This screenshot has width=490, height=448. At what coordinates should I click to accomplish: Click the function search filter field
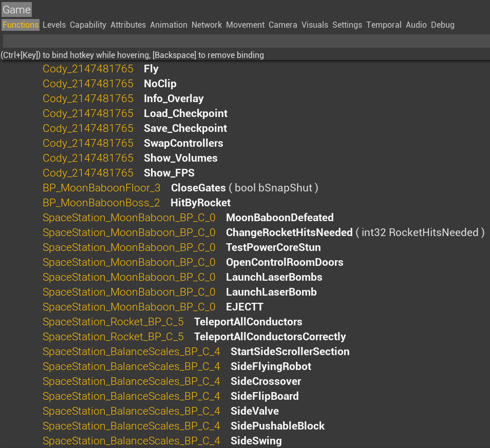[x=246, y=41]
